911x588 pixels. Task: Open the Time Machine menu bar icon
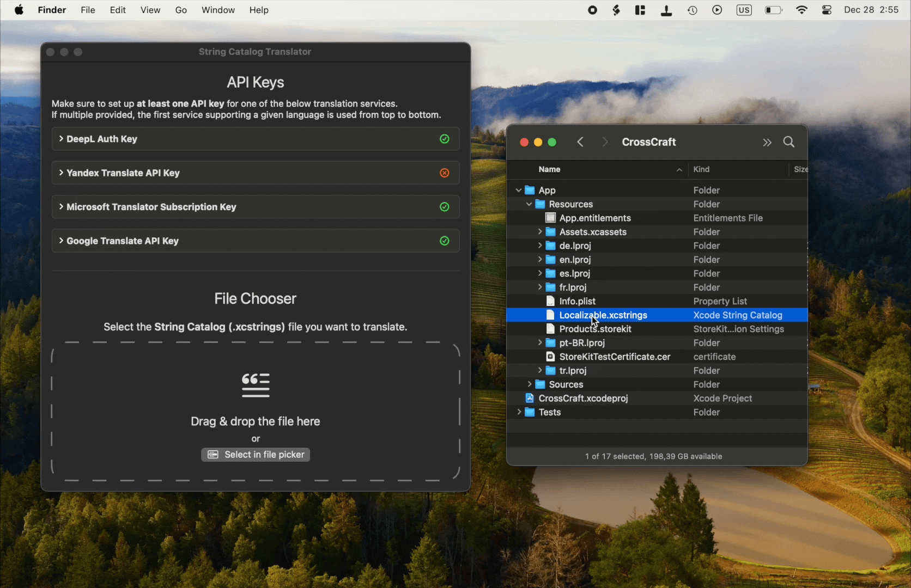pyautogui.click(x=693, y=10)
